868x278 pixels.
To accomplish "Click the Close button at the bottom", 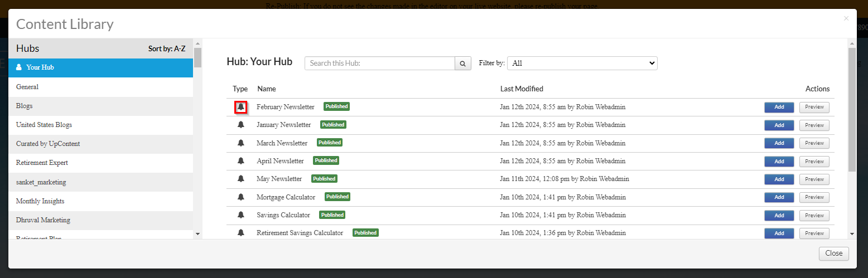I will [x=834, y=253].
